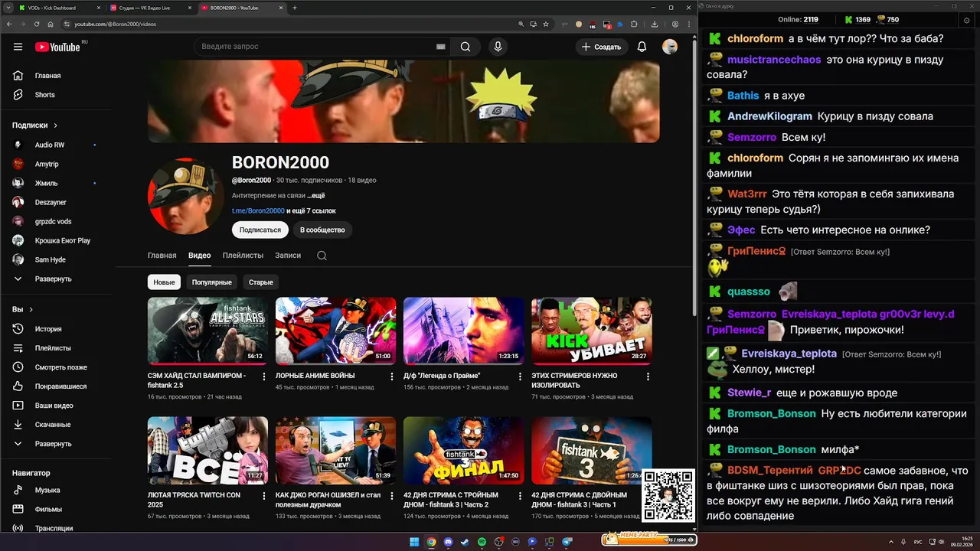
Task: Switch to the Главная channel tab
Action: pos(162,256)
